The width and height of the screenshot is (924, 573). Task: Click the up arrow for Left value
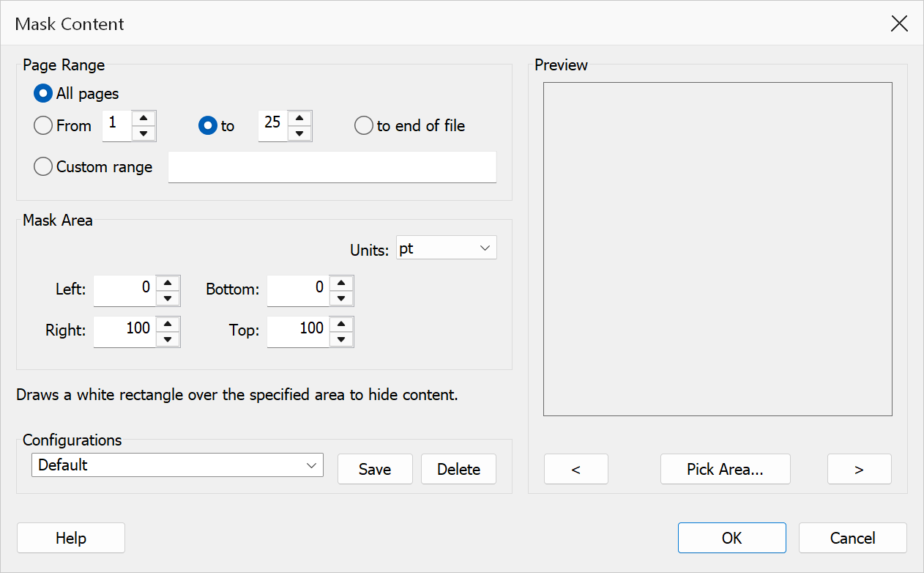(x=168, y=284)
